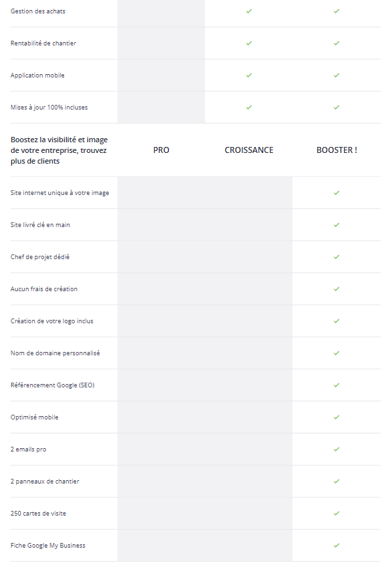Click the 2 panneaux de chantier label
The width and height of the screenshot is (392, 567).
pyautogui.click(x=45, y=482)
